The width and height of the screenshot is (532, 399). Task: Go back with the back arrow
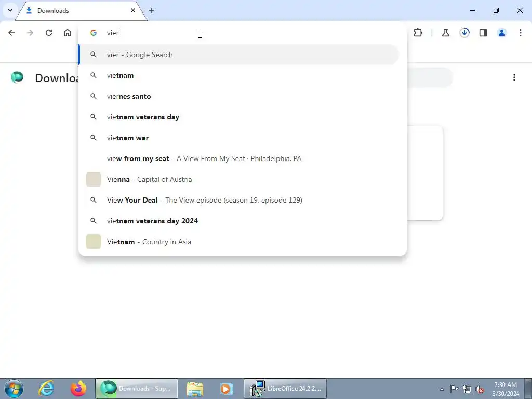11,33
